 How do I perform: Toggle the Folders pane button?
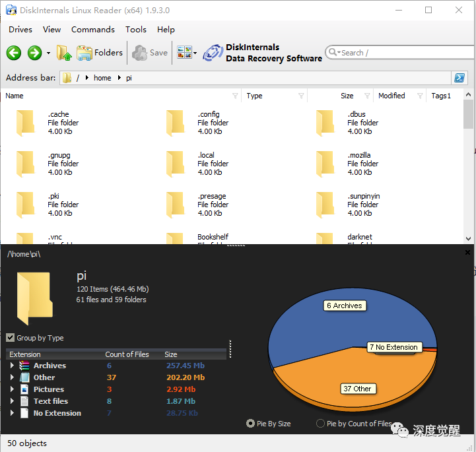click(100, 53)
